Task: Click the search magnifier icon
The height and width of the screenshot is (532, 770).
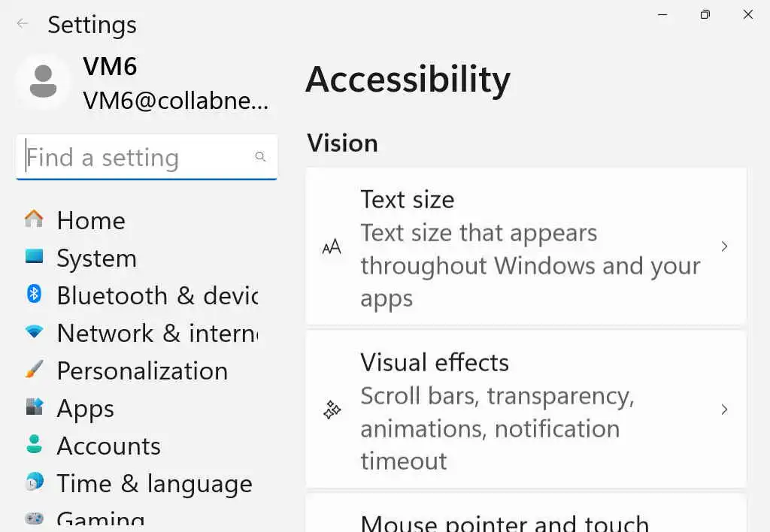Action: (260, 157)
